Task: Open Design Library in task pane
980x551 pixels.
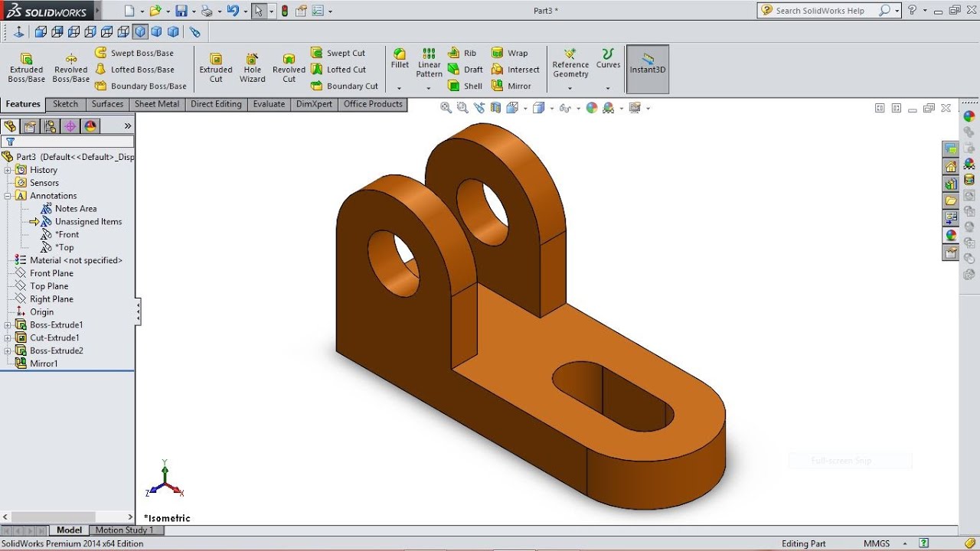Action: click(x=951, y=184)
